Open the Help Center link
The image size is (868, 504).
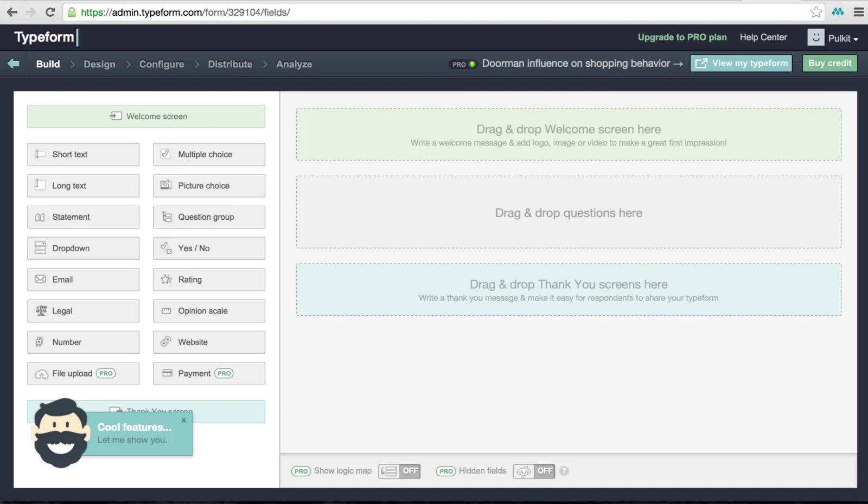click(763, 37)
